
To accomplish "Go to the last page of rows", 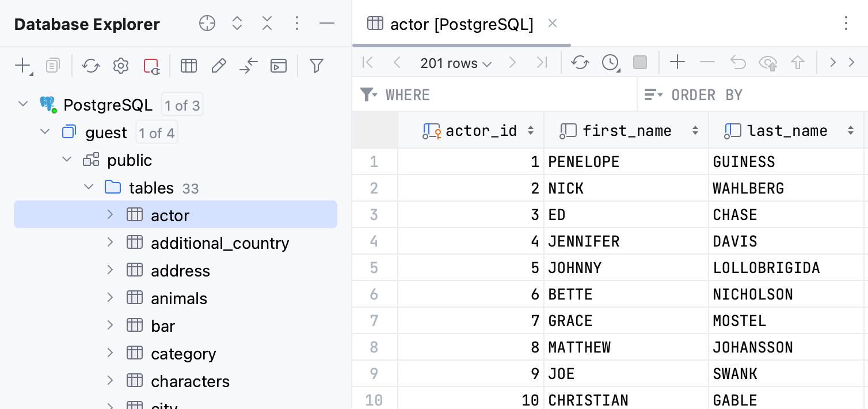I will (541, 62).
